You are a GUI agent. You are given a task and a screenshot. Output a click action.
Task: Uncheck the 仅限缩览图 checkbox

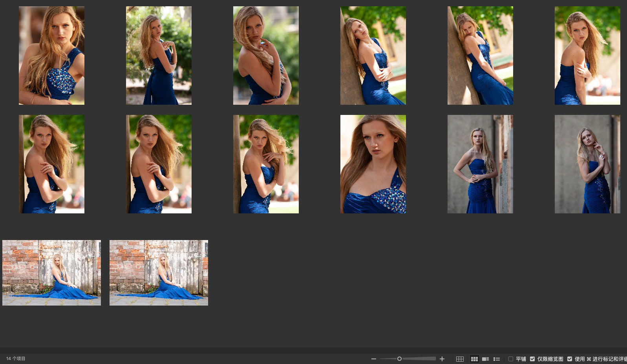[x=532, y=359]
